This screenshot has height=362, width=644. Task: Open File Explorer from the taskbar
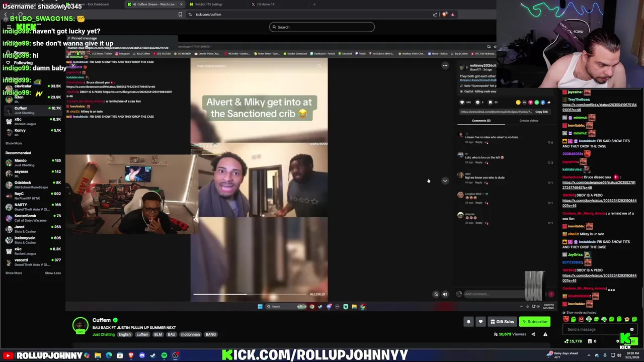tap(98, 356)
